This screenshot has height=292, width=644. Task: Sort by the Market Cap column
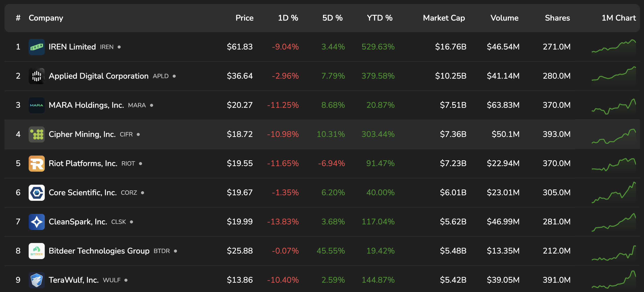pyautogui.click(x=444, y=18)
